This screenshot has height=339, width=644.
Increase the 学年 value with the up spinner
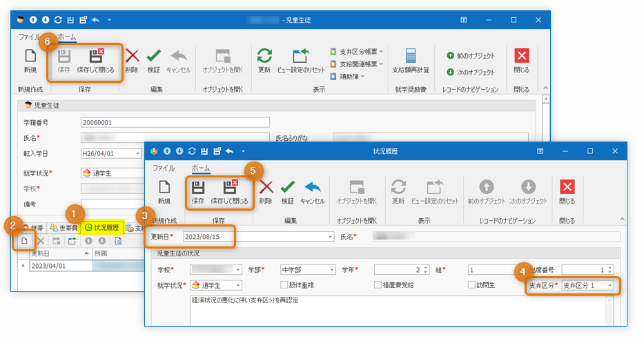point(426,268)
